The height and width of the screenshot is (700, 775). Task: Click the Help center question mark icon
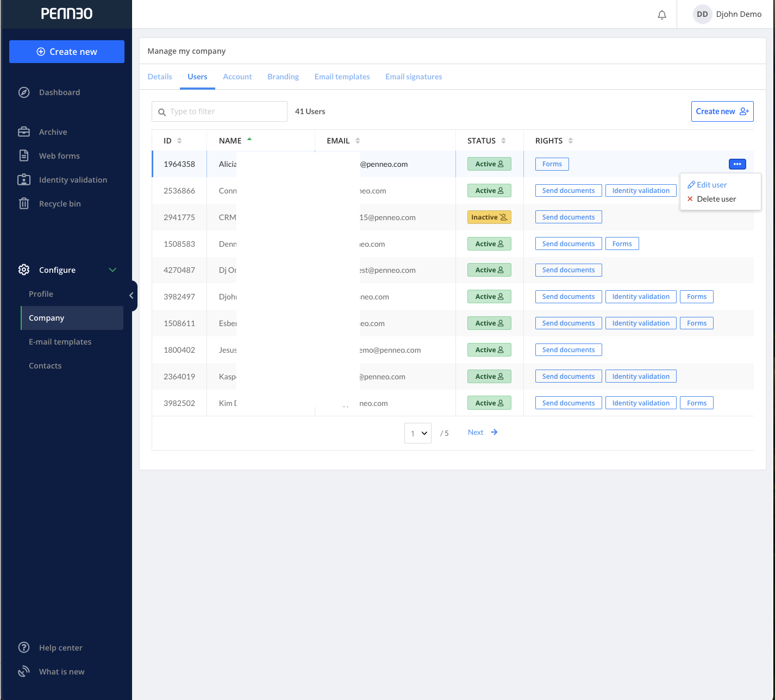click(24, 648)
